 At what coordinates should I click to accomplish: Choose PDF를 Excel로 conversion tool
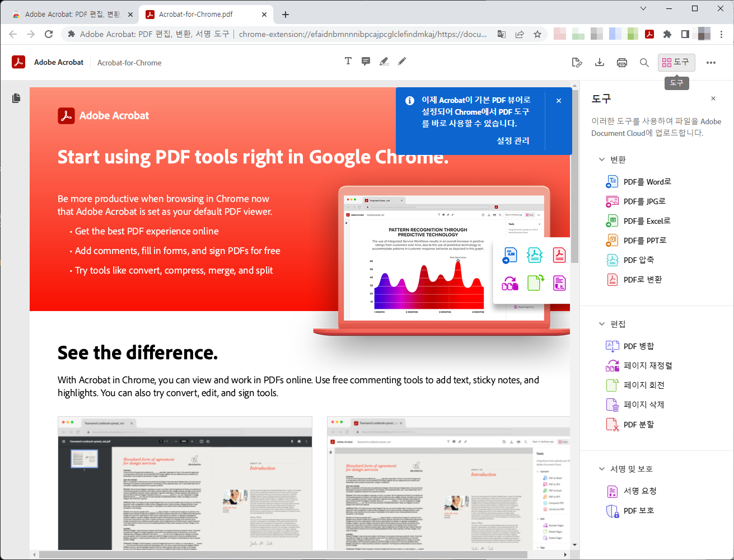click(x=638, y=221)
